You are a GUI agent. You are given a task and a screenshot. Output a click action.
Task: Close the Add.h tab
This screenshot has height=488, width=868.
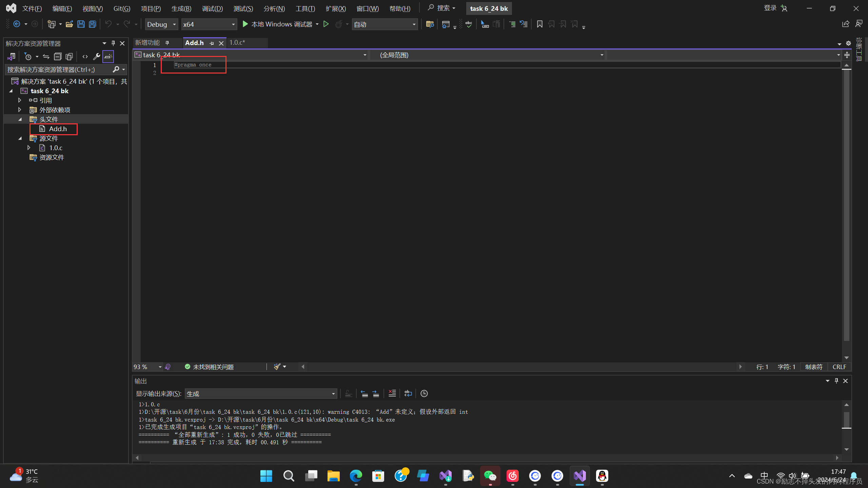[221, 43]
